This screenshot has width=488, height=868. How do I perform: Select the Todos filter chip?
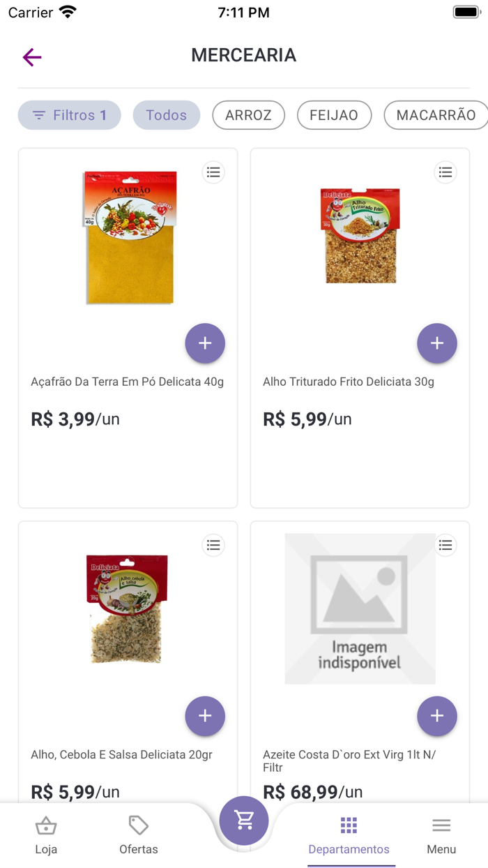pyautogui.click(x=167, y=115)
